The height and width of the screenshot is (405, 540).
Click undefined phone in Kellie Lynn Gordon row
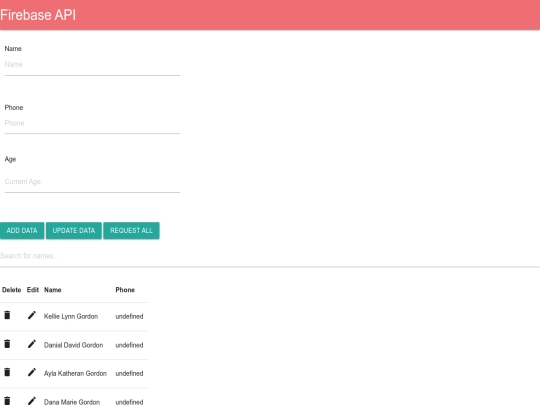click(x=129, y=316)
